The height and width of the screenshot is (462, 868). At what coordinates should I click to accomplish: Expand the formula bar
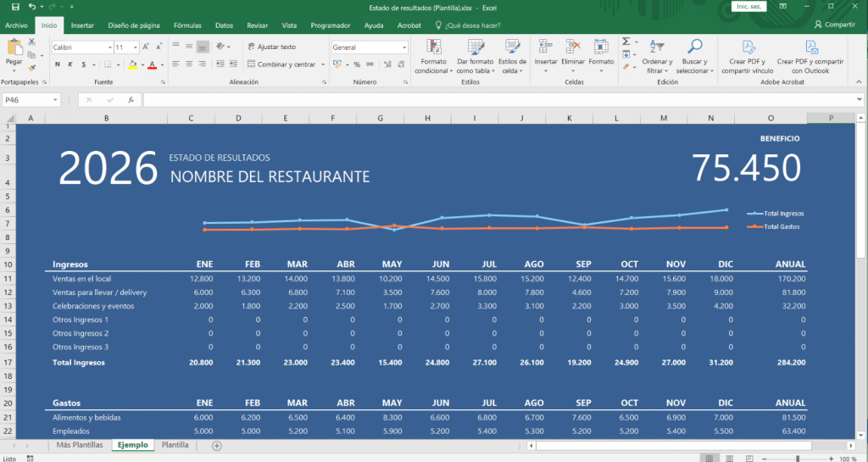(x=860, y=99)
